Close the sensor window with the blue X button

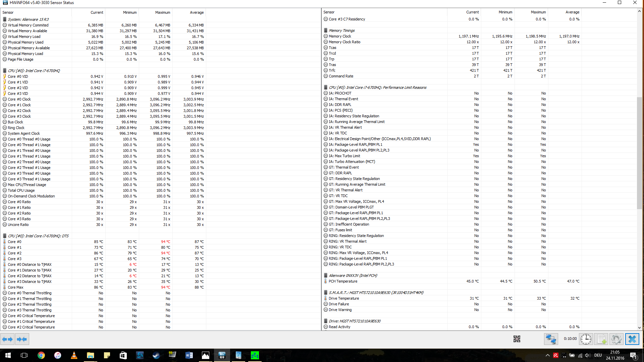click(632, 339)
